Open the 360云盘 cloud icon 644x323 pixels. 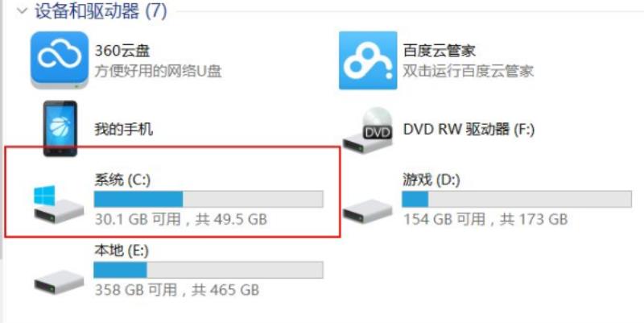click(x=60, y=60)
